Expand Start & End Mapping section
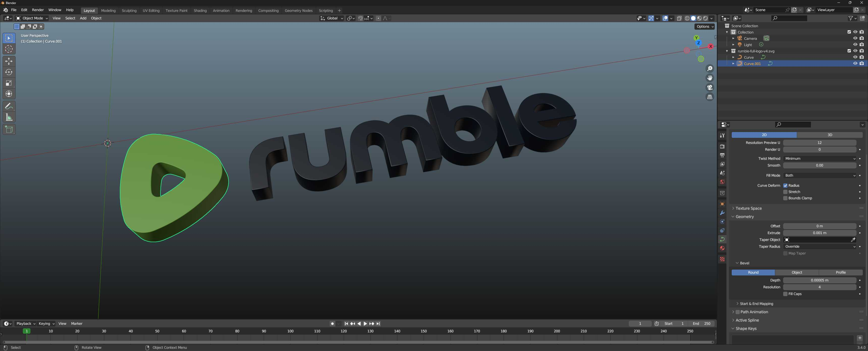Viewport: 868px width, 351px height. (x=756, y=304)
